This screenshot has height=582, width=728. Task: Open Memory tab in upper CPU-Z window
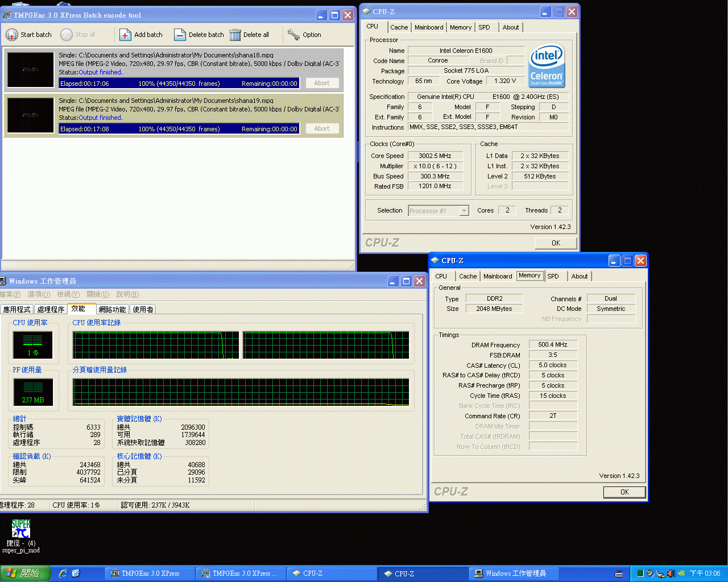click(x=461, y=27)
